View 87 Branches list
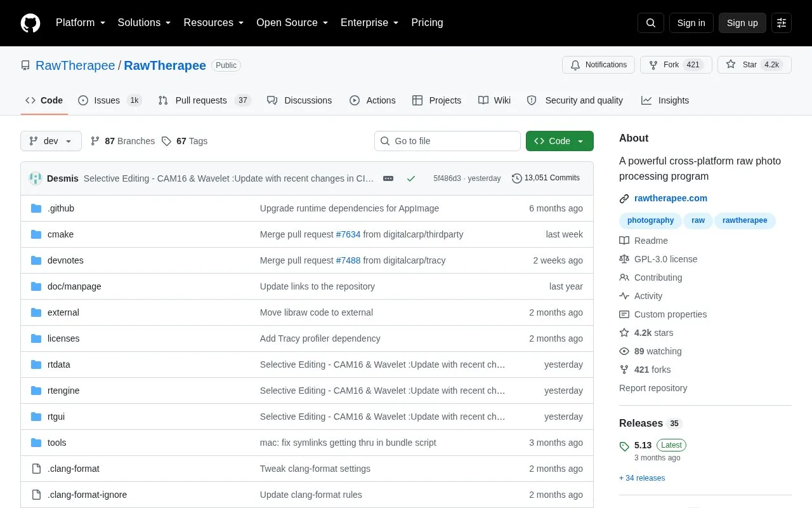 click(x=122, y=141)
